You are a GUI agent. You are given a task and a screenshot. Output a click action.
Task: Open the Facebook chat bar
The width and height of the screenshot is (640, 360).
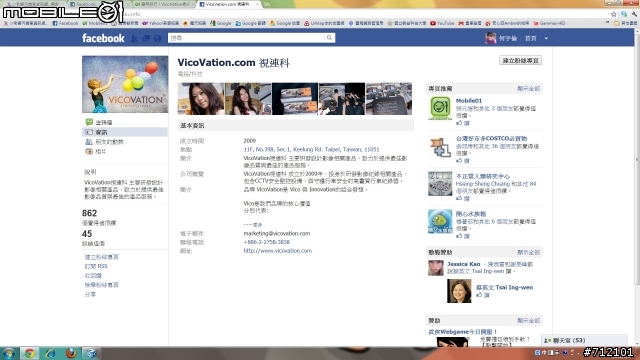click(584, 340)
